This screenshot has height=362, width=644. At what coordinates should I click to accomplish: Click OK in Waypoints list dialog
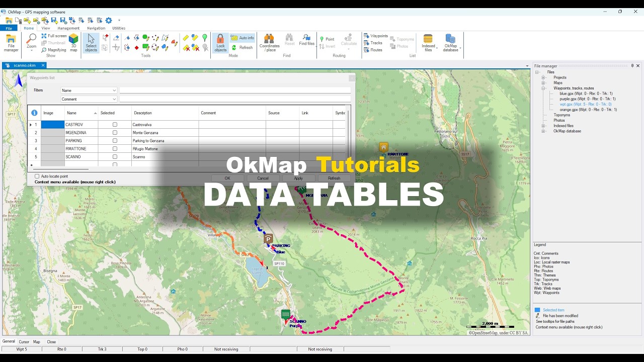[227, 178]
